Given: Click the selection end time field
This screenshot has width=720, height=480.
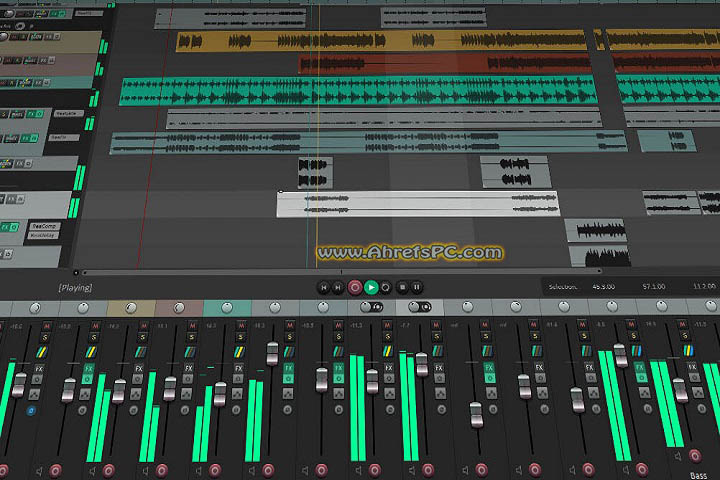Looking at the screenshot, I should [655, 287].
